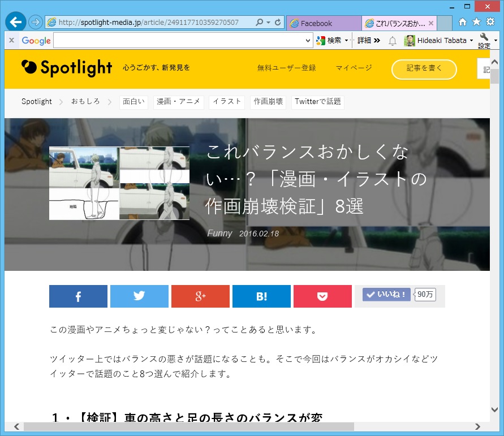504x436 pixels.
Task: Share the article on Google+
Action: coord(200,296)
